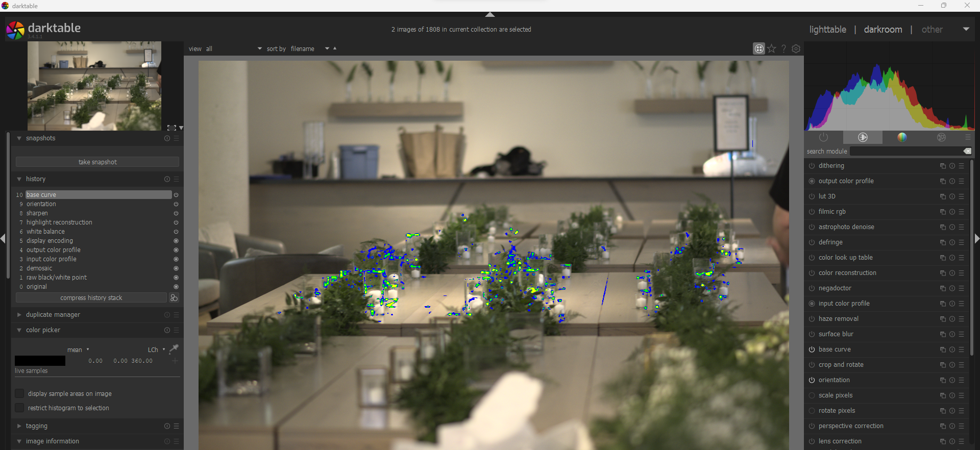Click the navigation zoom fit icon
The image size is (980, 450).
171,128
